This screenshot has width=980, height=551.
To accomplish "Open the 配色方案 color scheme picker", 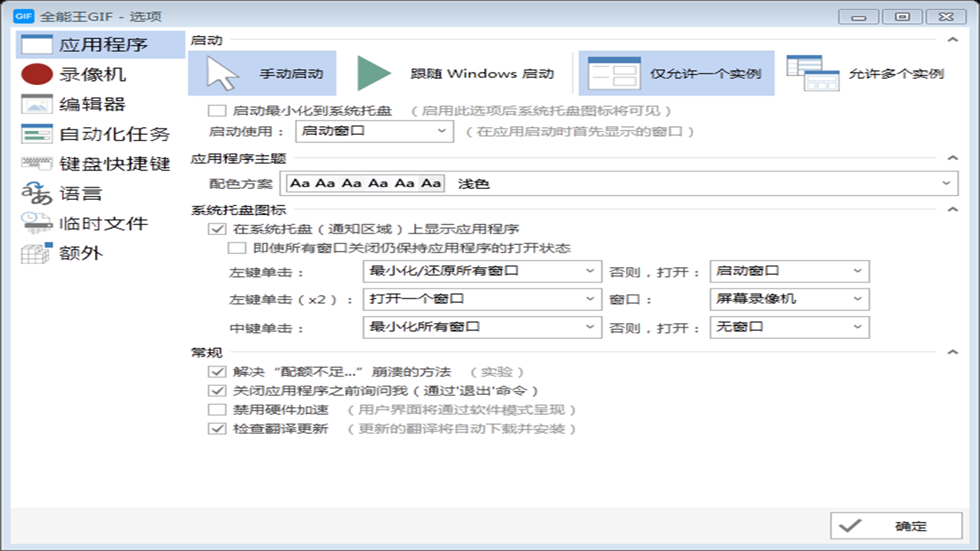I will coord(620,183).
